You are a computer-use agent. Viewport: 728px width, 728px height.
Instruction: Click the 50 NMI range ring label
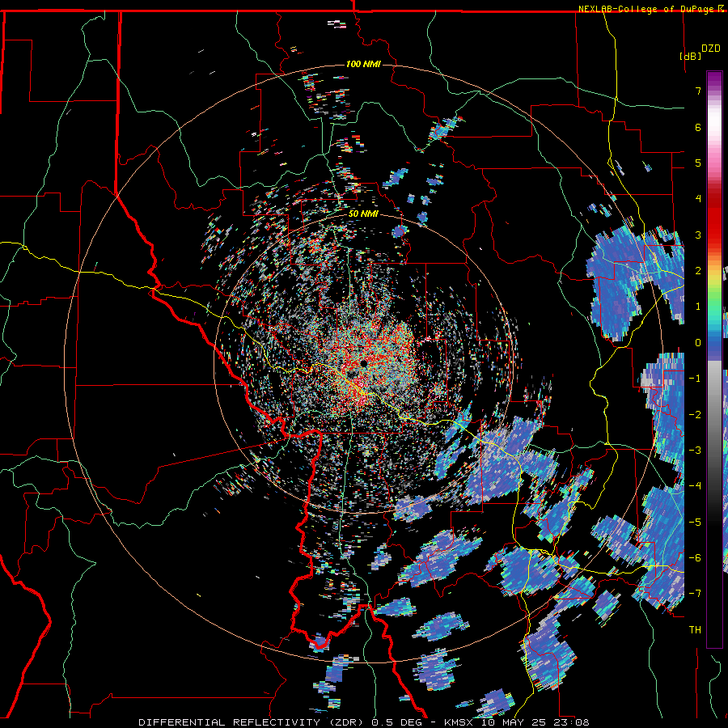click(363, 214)
